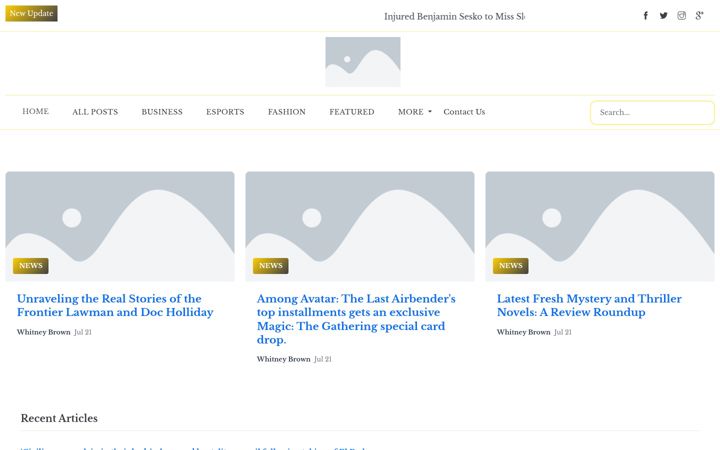The image size is (720, 450).
Task: Click Jul 21 date under Avatar article
Action: [x=323, y=359]
